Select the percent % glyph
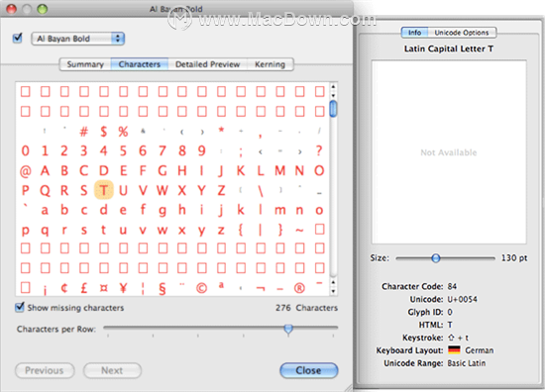The width and height of the screenshot is (545, 392). 123,132
